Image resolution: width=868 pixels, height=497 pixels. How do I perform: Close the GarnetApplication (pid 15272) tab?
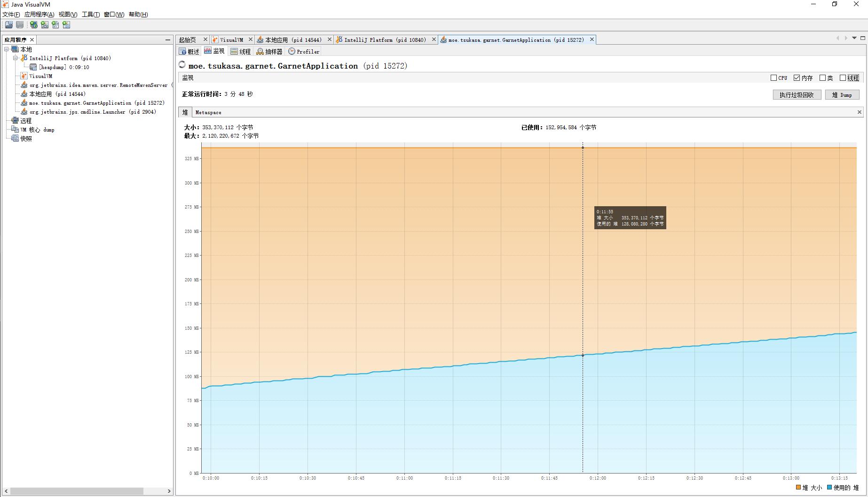tap(592, 39)
